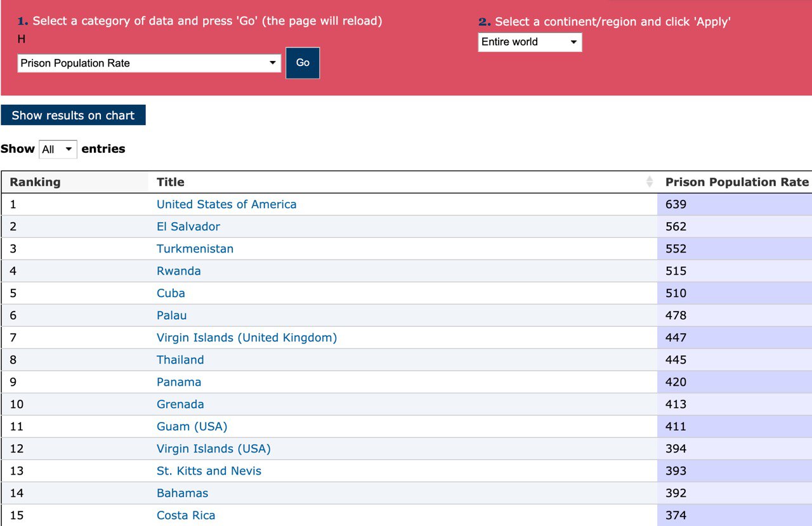Open Cuba's country page
The height and width of the screenshot is (526, 812).
pyautogui.click(x=171, y=293)
